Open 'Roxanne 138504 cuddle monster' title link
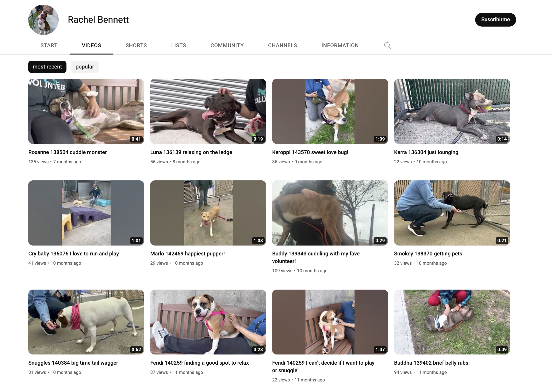This screenshot has width=552, height=392. coord(68,152)
